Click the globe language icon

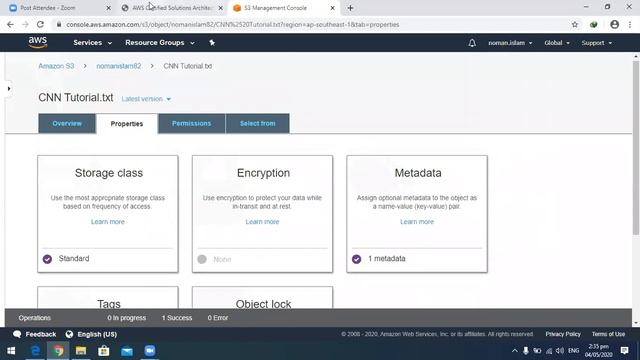click(69, 334)
